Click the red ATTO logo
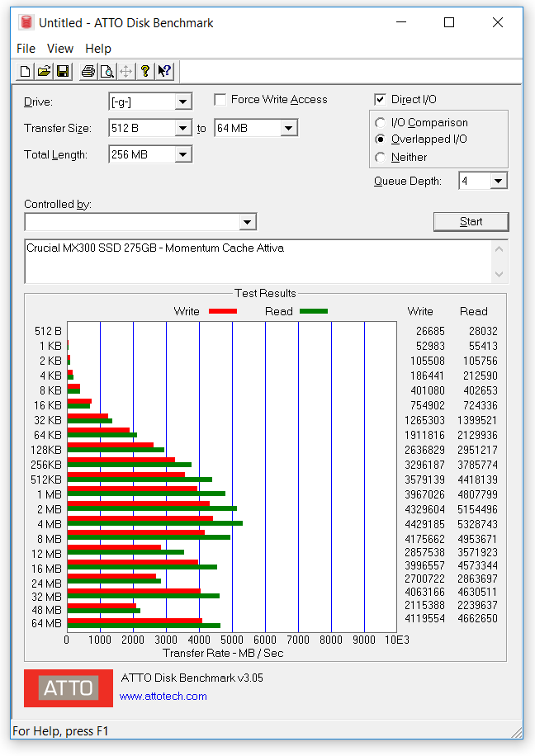 (69, 688)
